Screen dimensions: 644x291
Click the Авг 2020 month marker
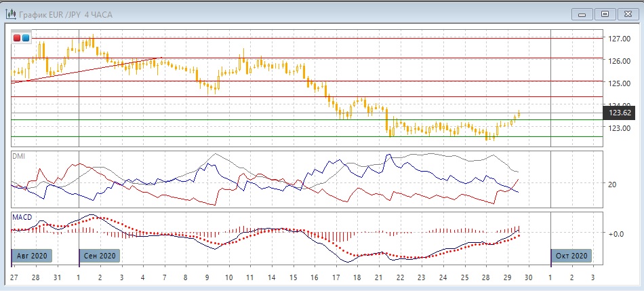tap(33, 256)
